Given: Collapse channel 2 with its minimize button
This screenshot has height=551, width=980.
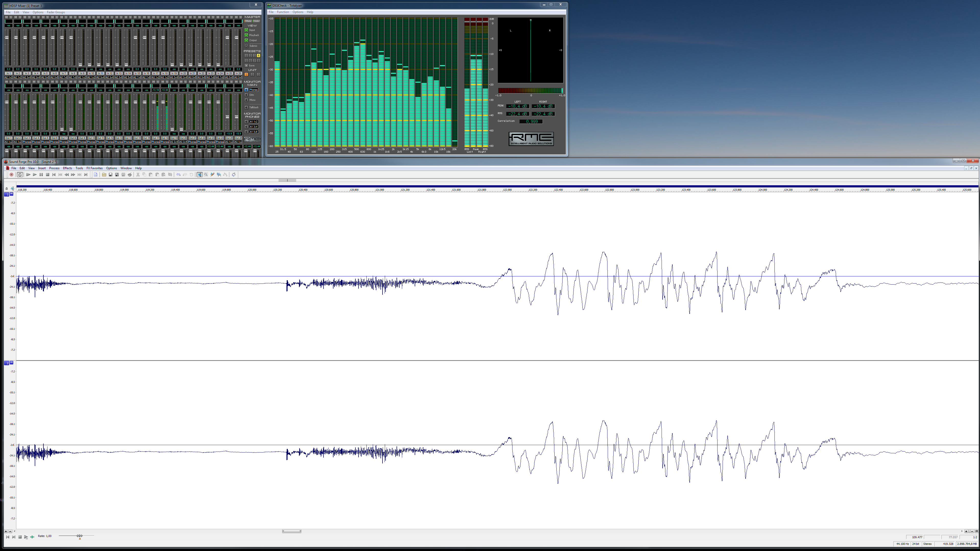Looking at the screenshot, I should 11,363.
